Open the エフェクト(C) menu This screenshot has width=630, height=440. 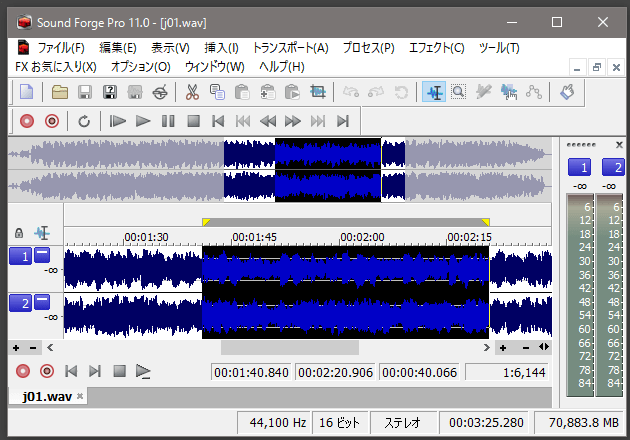(437, 48)
